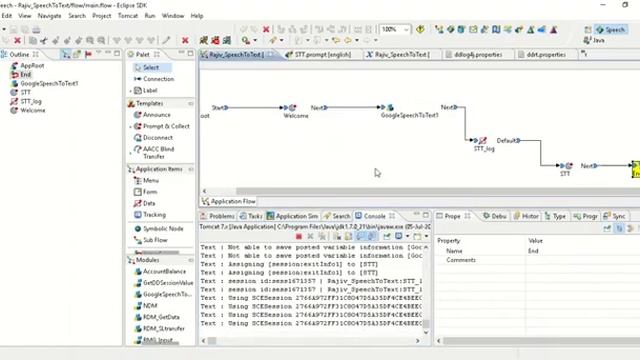
Task: Maximize the Outline view
Action: tap(117, 53)
